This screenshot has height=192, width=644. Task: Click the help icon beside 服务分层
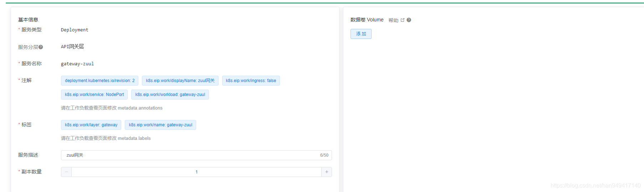[41, 47]
